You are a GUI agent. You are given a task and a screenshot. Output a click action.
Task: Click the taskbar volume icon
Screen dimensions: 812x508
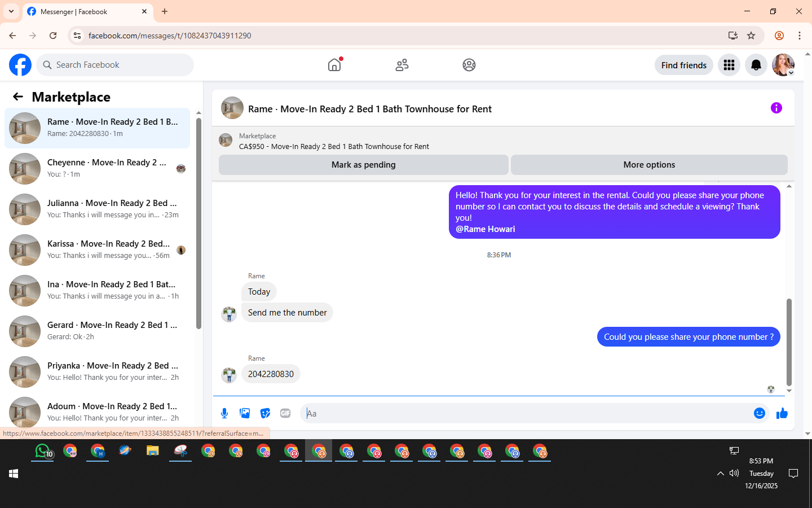point(734,473)
